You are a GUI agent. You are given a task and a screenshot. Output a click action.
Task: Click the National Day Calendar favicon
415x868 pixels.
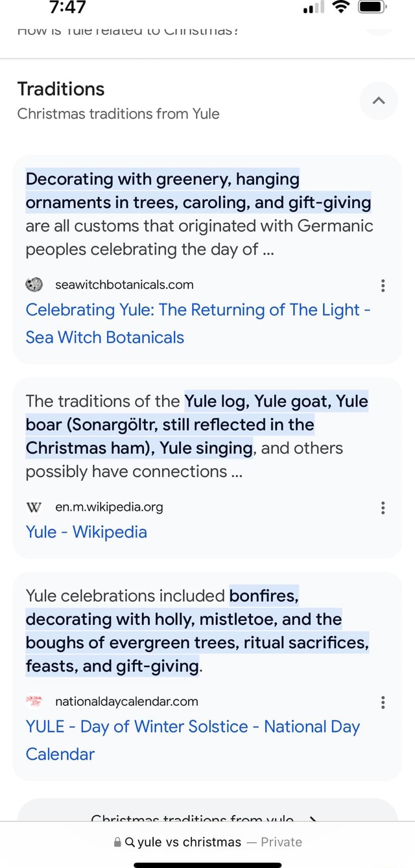click(x=34, y=701)
